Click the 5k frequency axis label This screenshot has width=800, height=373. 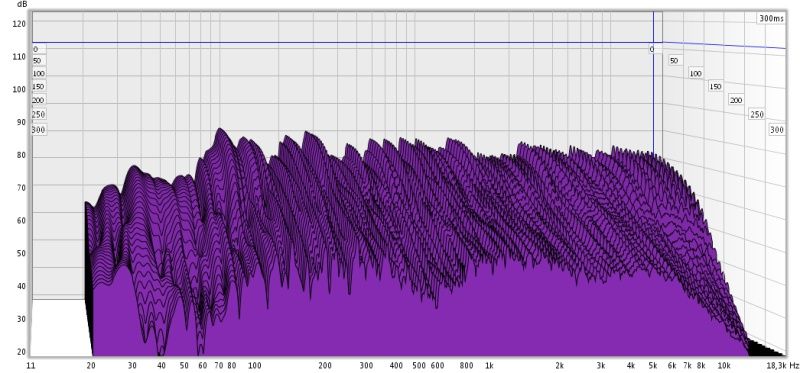click(x=653, y=365)
